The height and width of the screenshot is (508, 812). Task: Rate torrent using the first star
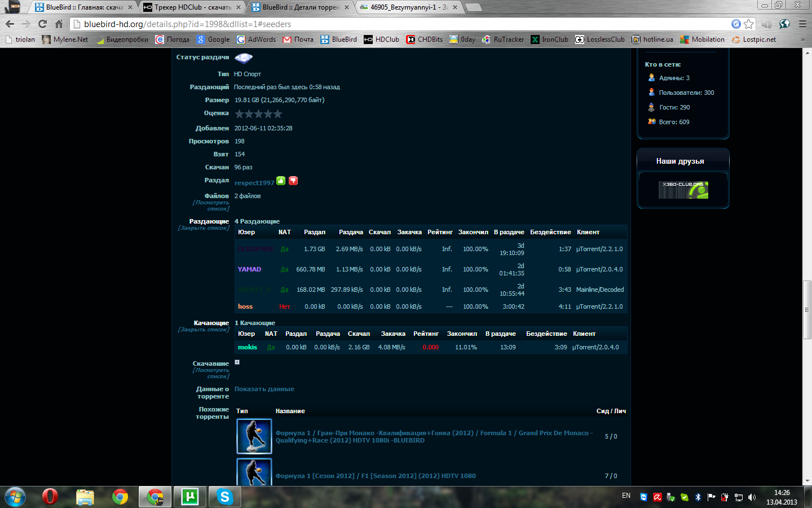click(239, 114)
